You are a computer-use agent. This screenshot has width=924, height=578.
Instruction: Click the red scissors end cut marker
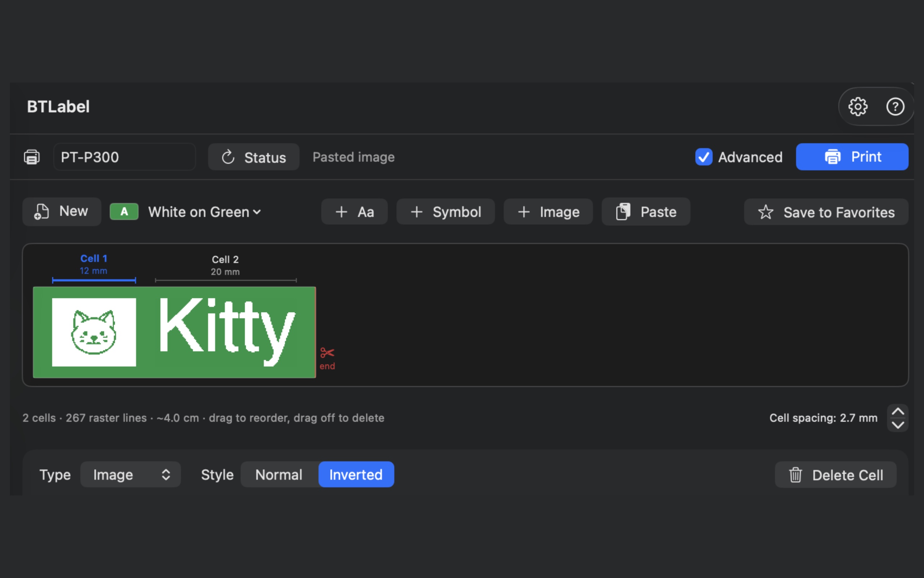click(327, 358)
